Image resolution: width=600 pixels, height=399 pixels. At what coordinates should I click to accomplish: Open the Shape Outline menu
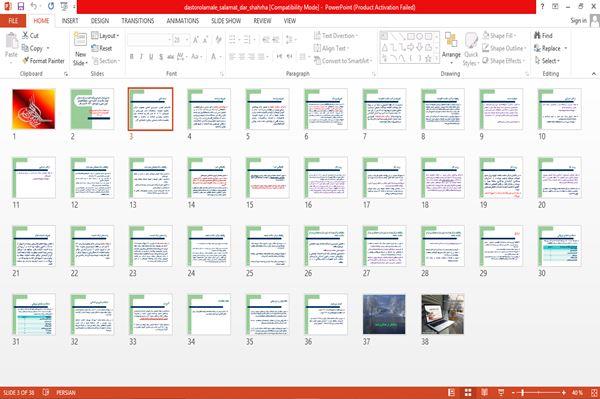[x=504, y=48]
